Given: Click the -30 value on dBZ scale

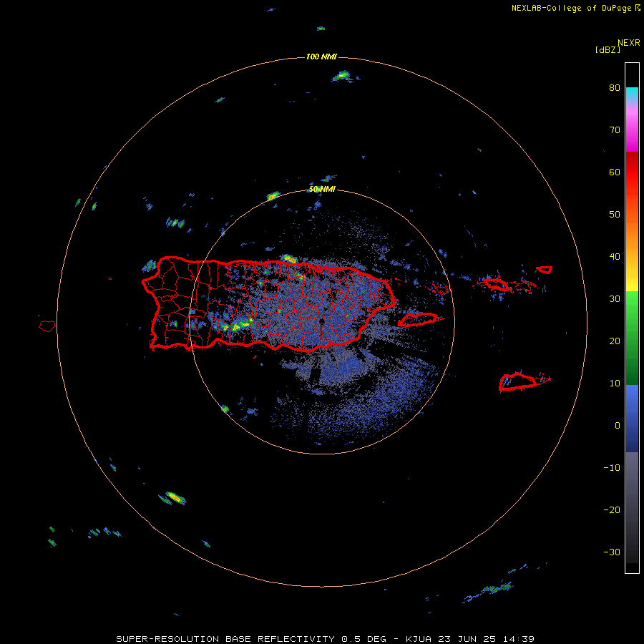Looking at the screenshot, I should 612,552.
